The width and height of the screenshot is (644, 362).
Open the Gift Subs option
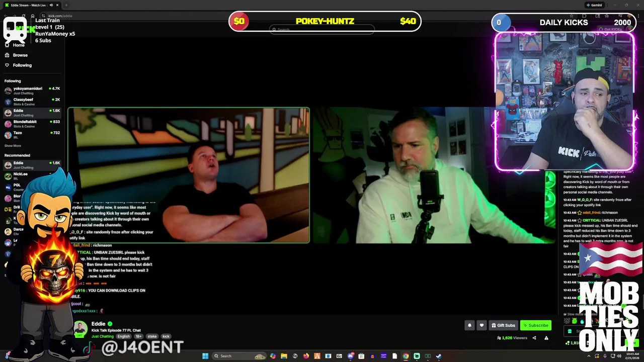[503, 325]
